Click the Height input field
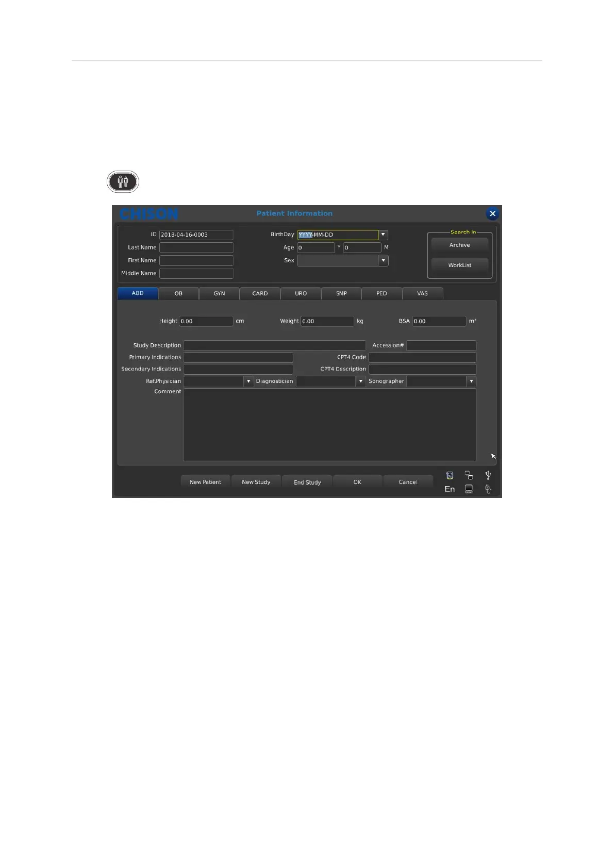Viewport: 614px width, 868px height. click(206, 321)
